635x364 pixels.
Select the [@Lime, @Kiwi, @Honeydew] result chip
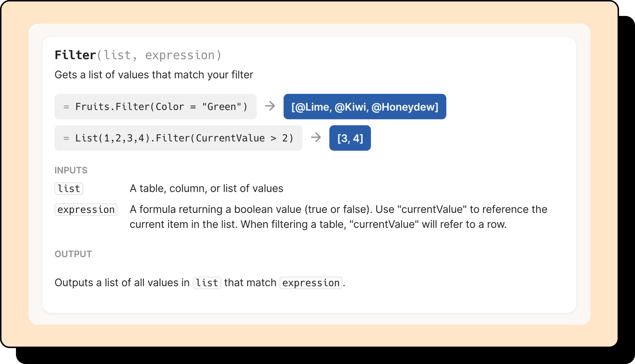click(x=365, y=107)
